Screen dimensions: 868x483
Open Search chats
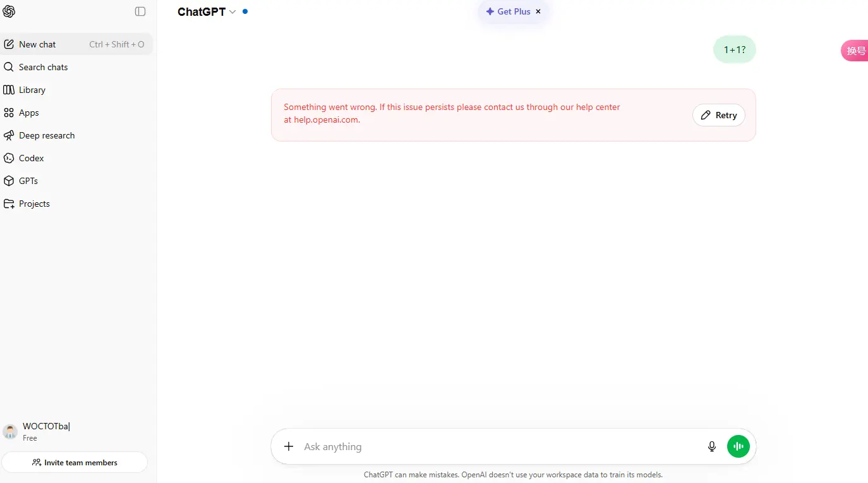pos(76,67)
